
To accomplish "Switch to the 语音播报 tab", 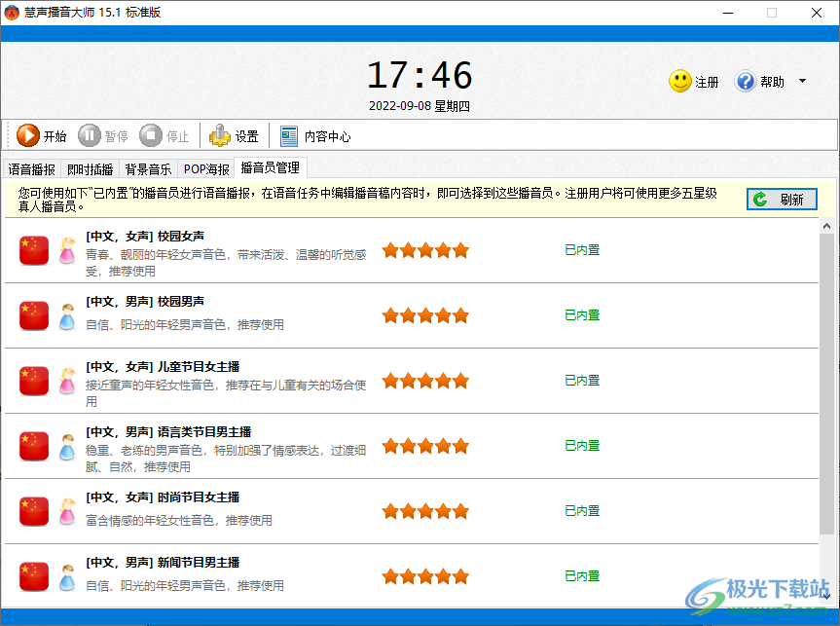I will tap(30, 167).
